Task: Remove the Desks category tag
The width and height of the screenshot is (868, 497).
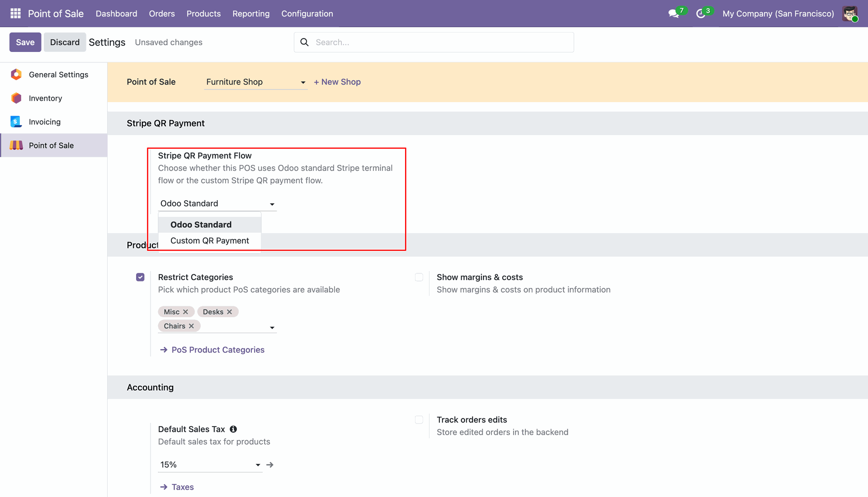Action: click(229, 312)
